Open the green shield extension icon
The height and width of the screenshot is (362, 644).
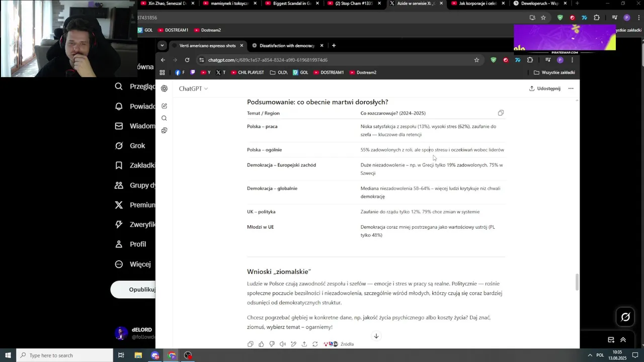coord(493,60)
